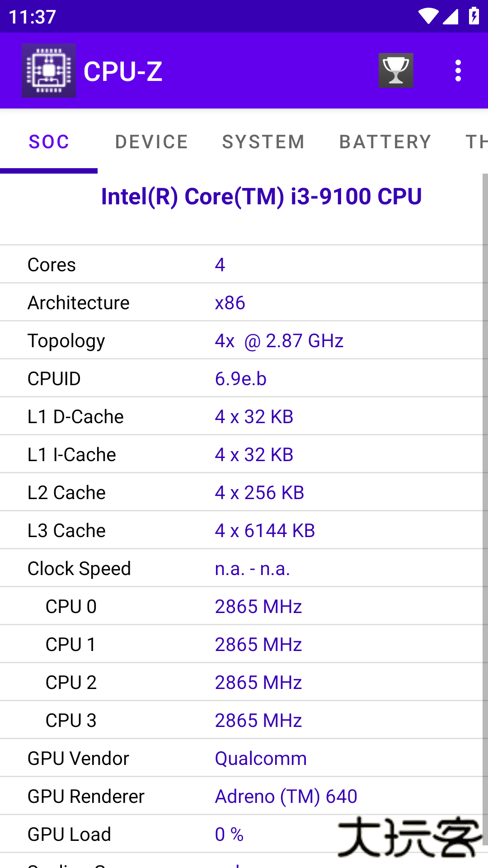
Task: Open the BATTERY tab
Action: [385, 142]
